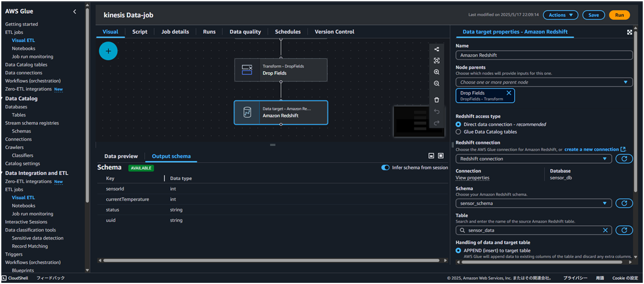Switch to the Job details tab
The width and height of the screenshot is (644, 284).
tap(175, 32)
